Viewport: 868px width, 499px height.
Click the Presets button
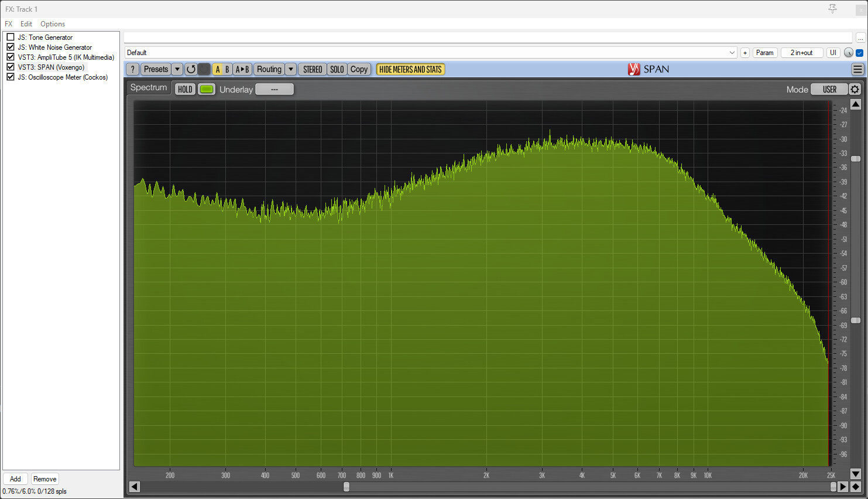156,69
